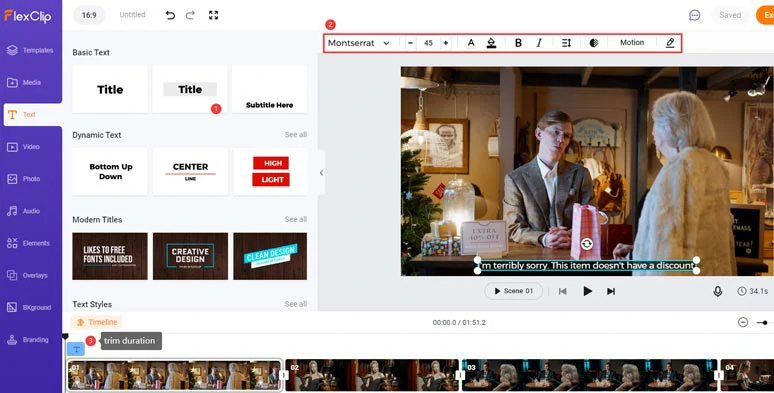Click the Untitled project name field
The image size is (774, 393).
[132, 15]
